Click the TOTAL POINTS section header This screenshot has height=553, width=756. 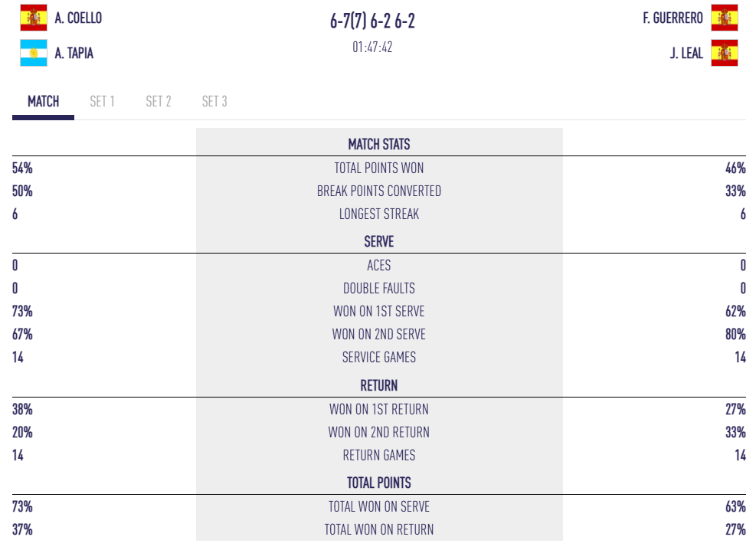coord(378,483)
